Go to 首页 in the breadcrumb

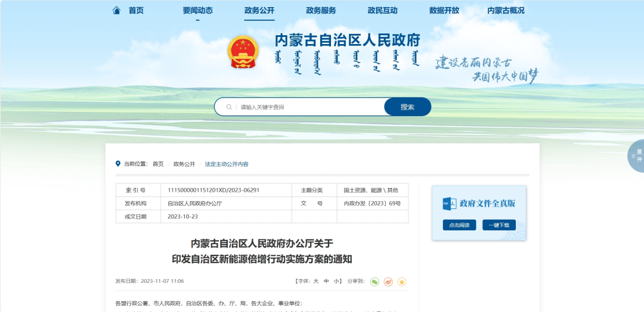(x=158, y=164)
